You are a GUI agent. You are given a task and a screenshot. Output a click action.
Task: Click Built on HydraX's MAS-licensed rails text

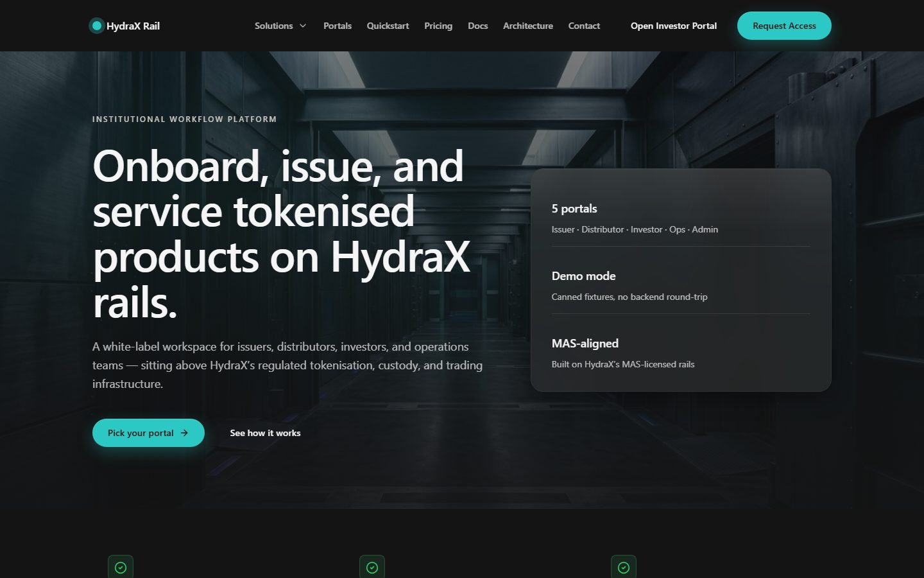pyautogui.click(x=623, y=364)
